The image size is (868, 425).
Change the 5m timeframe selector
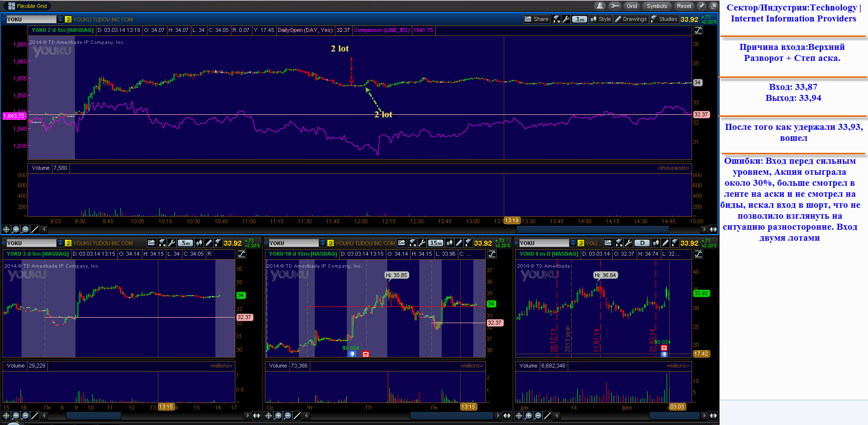185,243
